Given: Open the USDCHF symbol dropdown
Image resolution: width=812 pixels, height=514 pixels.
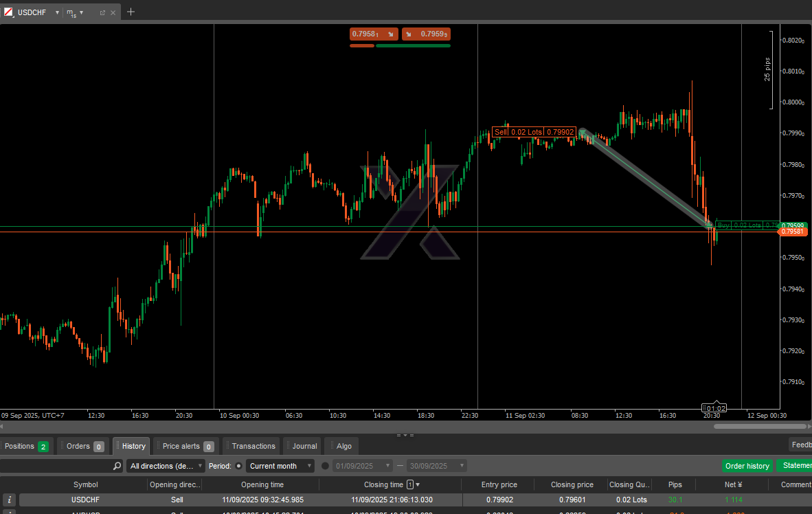Looking at the screenshot, I should click(x=57, y=12).
